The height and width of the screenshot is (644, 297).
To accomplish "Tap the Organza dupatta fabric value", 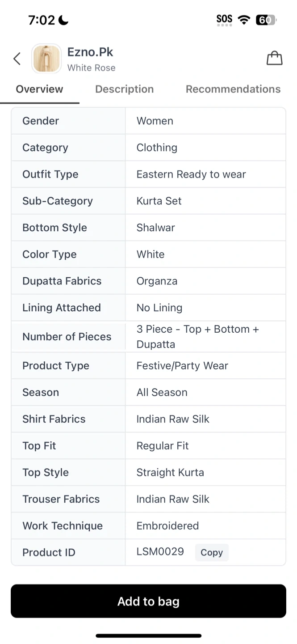I will click(157, 281).
